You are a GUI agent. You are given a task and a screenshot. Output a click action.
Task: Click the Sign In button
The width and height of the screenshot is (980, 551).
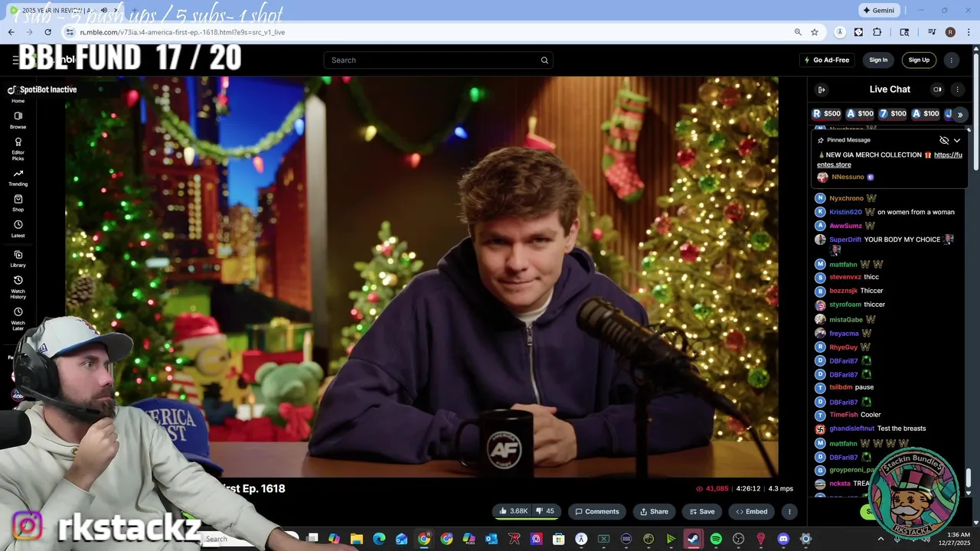tap(878, 60)
